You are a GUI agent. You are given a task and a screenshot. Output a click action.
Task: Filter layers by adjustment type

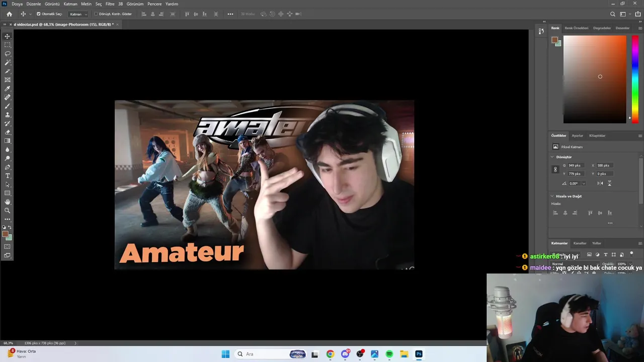pos(597,254)
